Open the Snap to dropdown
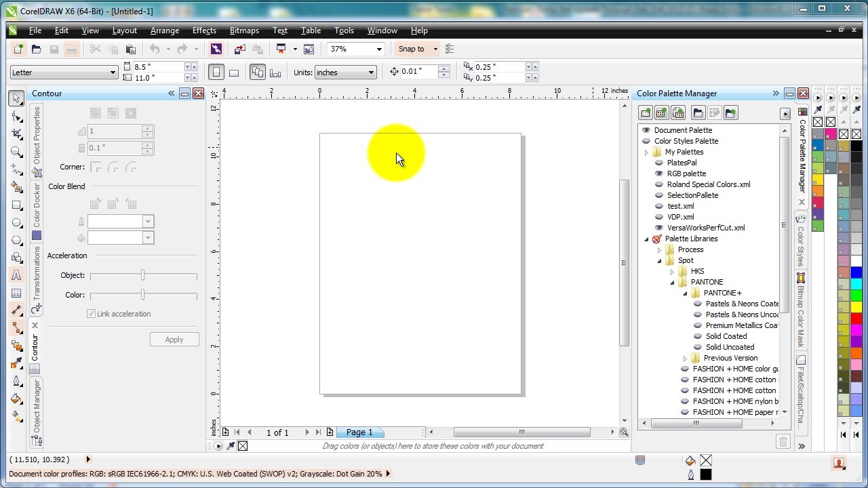The width and height of the screenshot is (868, 488). (x=435, y=49)
